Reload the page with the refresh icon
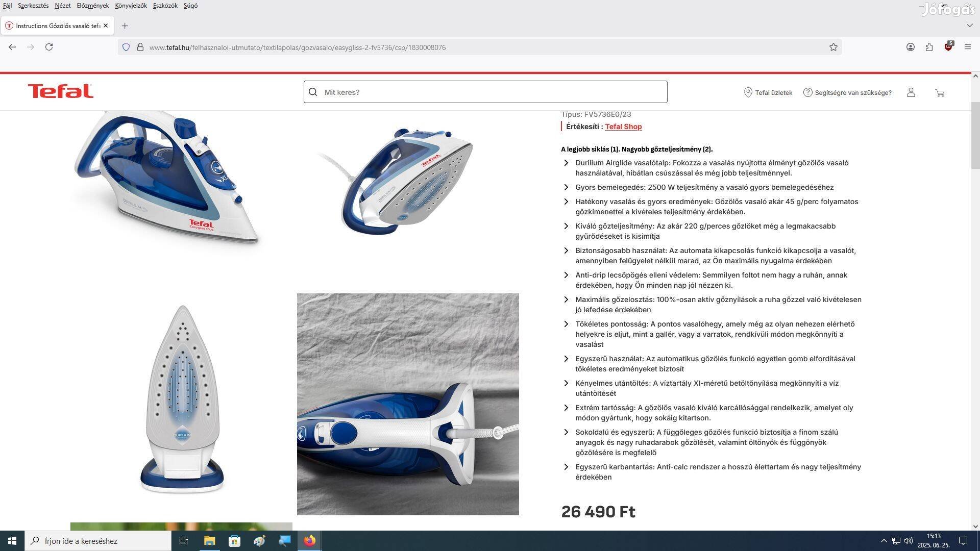The width and height of the screenshot is (980, 551). 49,47
